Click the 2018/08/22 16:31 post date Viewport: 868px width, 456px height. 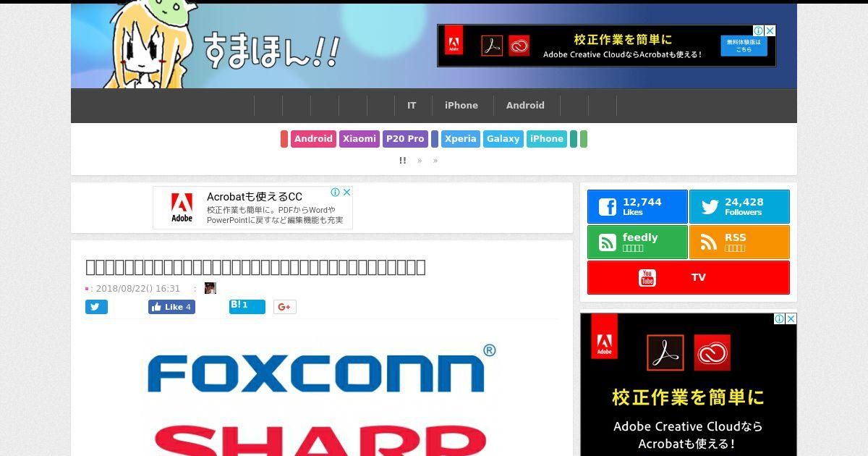(x=137, y=288)
